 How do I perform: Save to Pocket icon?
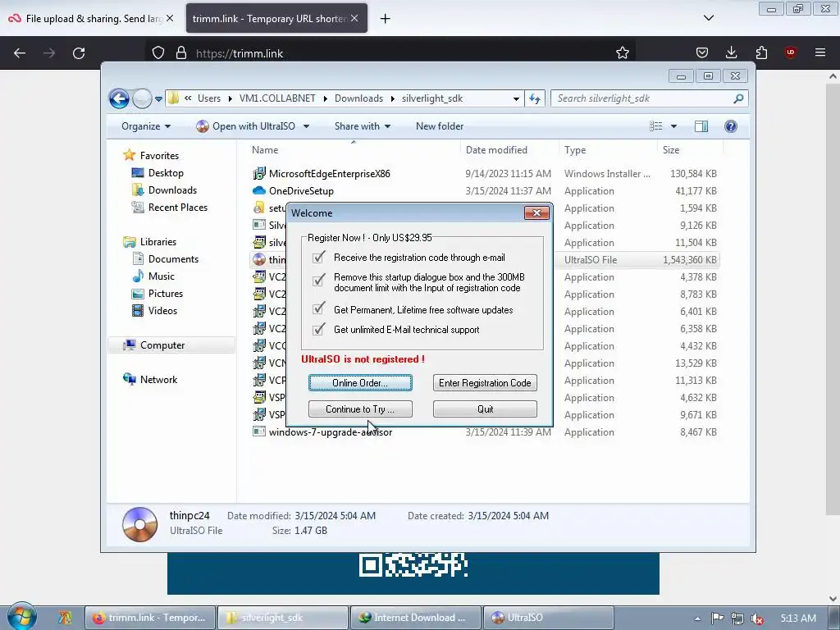click(x=702, y=52)
